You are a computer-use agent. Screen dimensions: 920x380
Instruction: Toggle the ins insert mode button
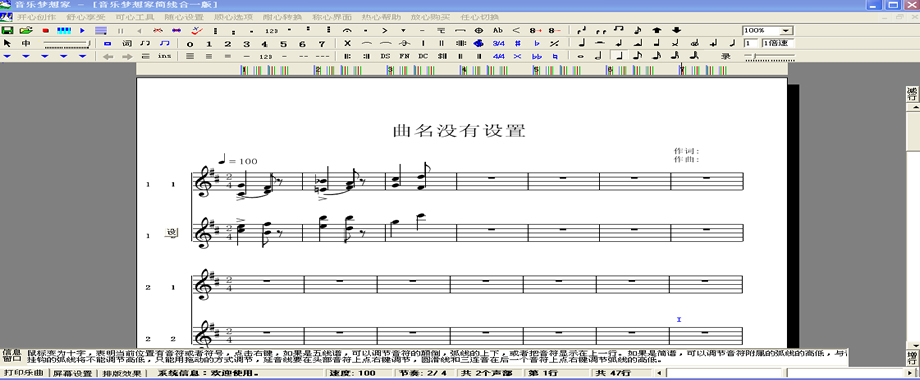[164, 56]
